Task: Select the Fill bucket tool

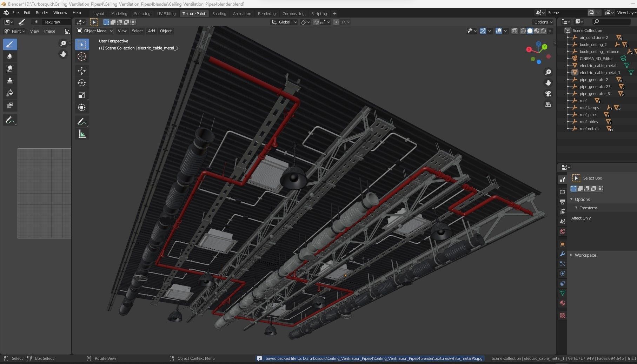Action: click(10, 93)
